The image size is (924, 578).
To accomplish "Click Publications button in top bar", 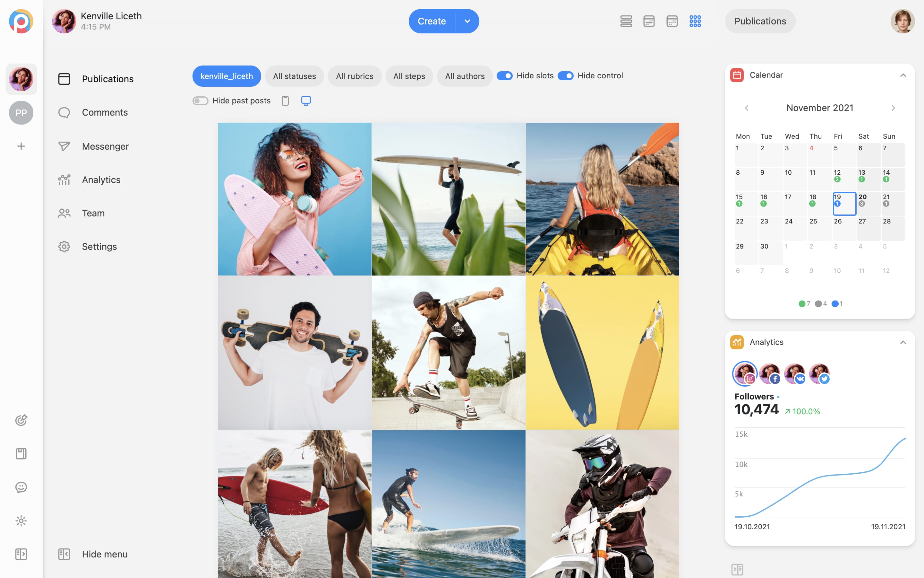I will [x=760, y=22].
